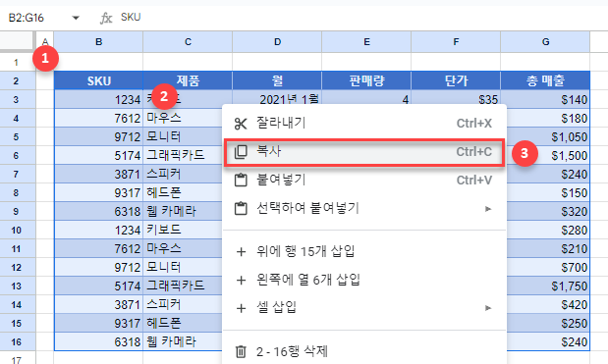
Task: Click the clipboard icon beside 붙여넣기
Action: click(241, 181)
